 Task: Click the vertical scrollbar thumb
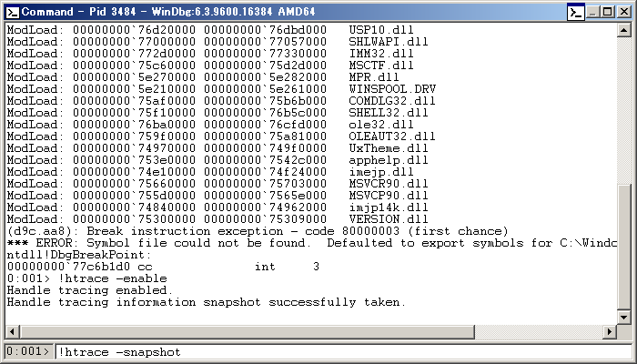click(x=623, y=247)
